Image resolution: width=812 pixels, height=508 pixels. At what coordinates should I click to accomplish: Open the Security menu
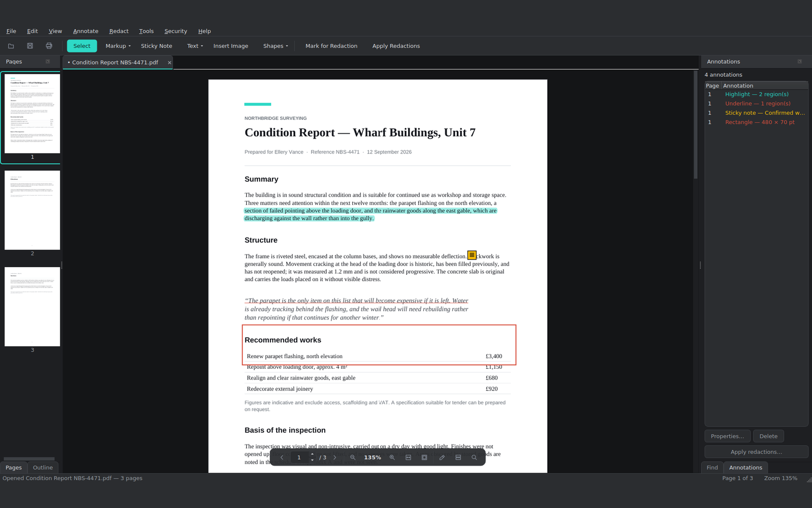click(176, 31)
